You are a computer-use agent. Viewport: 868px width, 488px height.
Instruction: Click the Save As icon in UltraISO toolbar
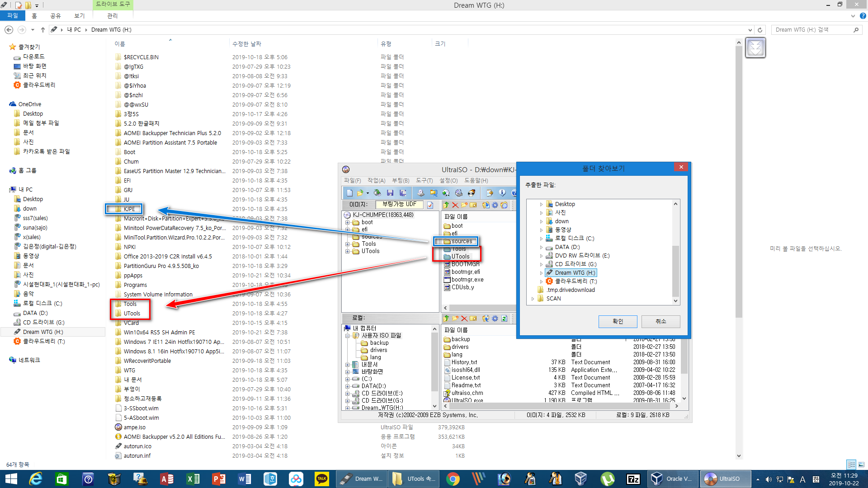pos(403,193)
